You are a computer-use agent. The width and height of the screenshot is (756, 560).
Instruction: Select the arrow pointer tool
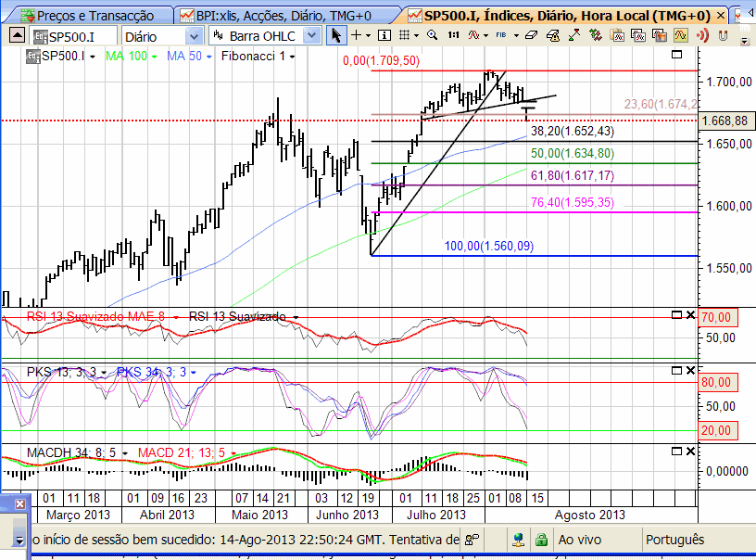335,35
